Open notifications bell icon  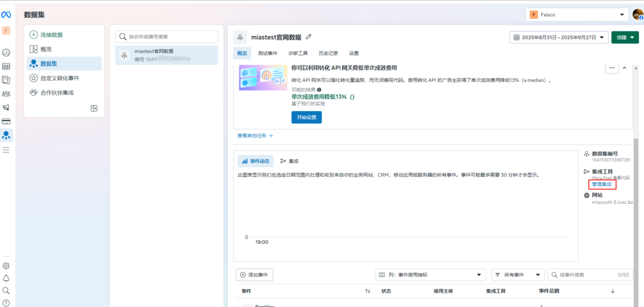[x=6, y=278]
